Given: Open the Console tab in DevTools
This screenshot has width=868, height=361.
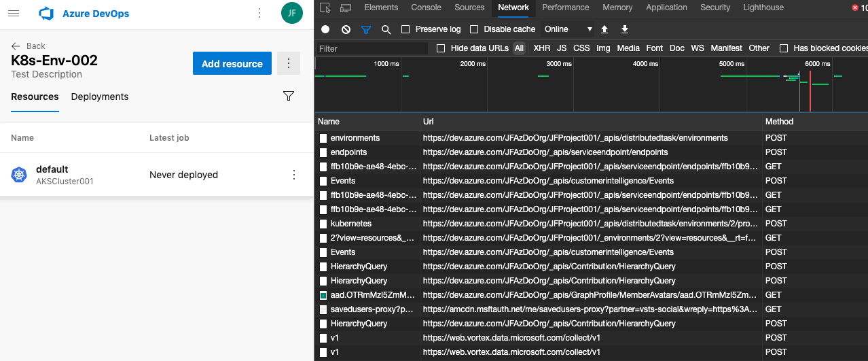Looking at the screenshot, I should (426, 7).
